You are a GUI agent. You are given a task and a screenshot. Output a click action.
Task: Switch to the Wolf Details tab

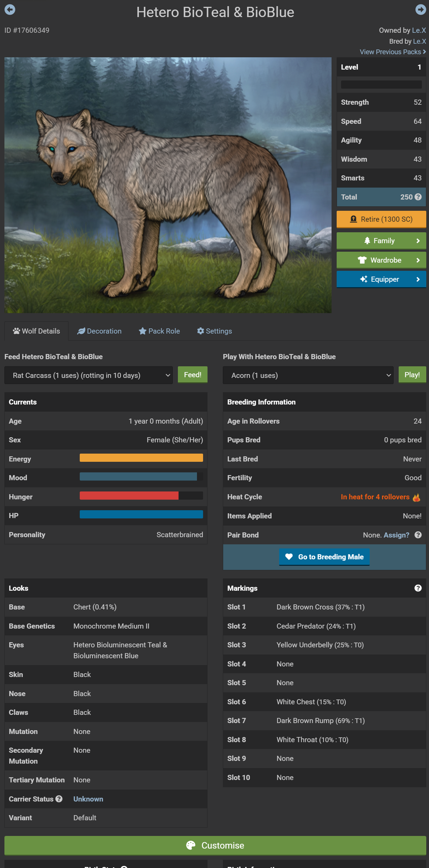pos(36,331)
